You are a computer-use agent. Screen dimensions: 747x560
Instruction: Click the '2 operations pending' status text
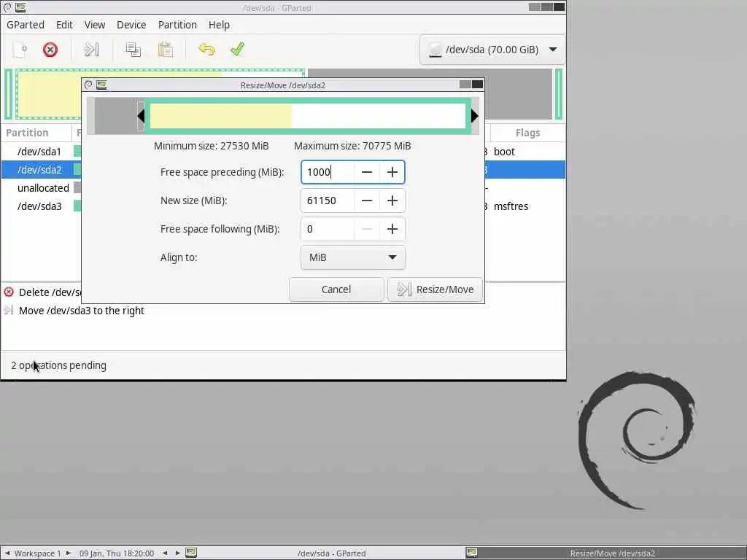click(58, 365)
